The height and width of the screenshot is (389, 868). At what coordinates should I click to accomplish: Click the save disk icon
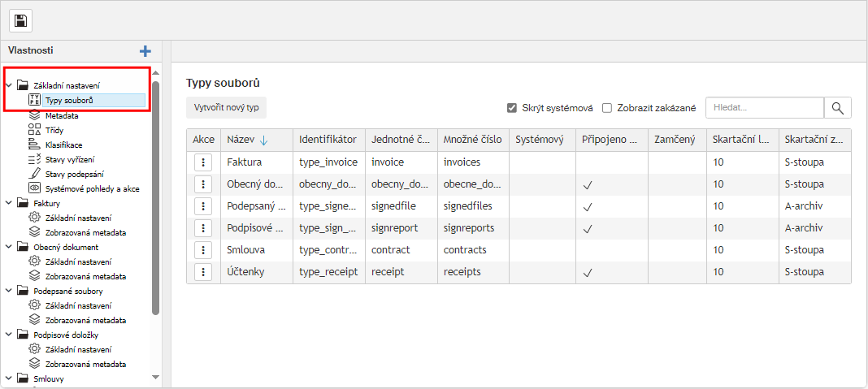pyautogui.click(x=20, y=20)
